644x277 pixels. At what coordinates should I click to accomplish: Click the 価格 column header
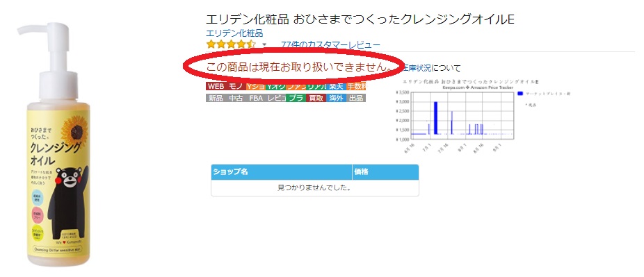386,172
